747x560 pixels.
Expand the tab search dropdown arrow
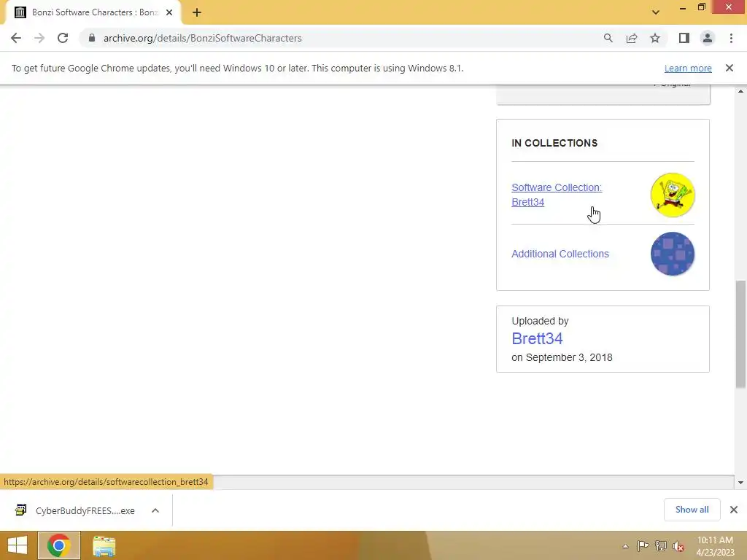(656, 12)
